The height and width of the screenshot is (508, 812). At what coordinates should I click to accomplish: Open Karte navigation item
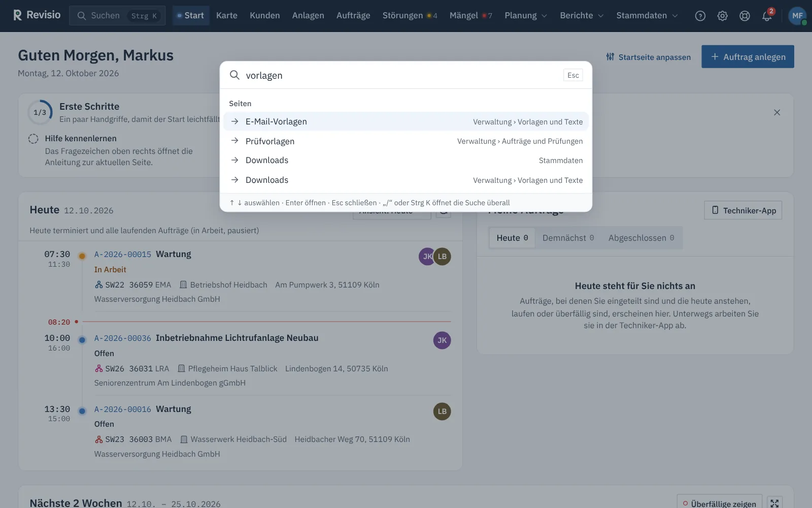227,16
